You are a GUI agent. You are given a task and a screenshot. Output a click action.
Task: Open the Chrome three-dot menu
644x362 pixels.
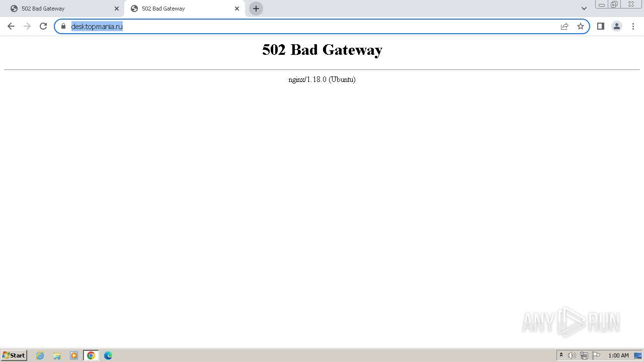point(633,26)
